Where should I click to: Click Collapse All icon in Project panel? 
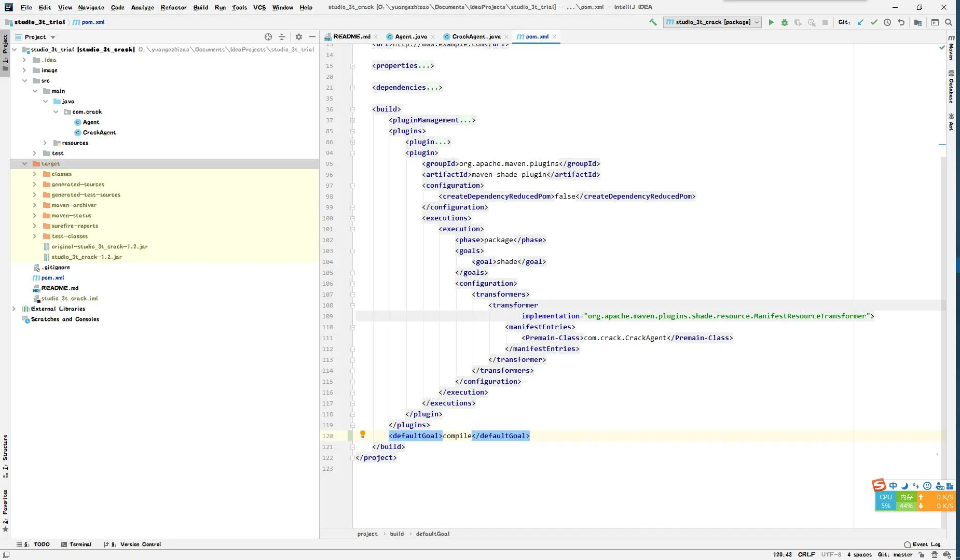tap(282, 37)
